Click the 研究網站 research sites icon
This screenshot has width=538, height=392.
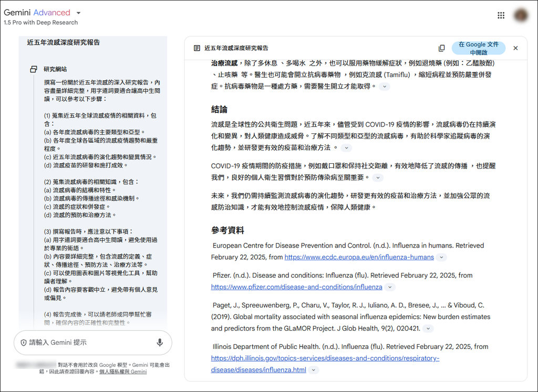[34, 69]
